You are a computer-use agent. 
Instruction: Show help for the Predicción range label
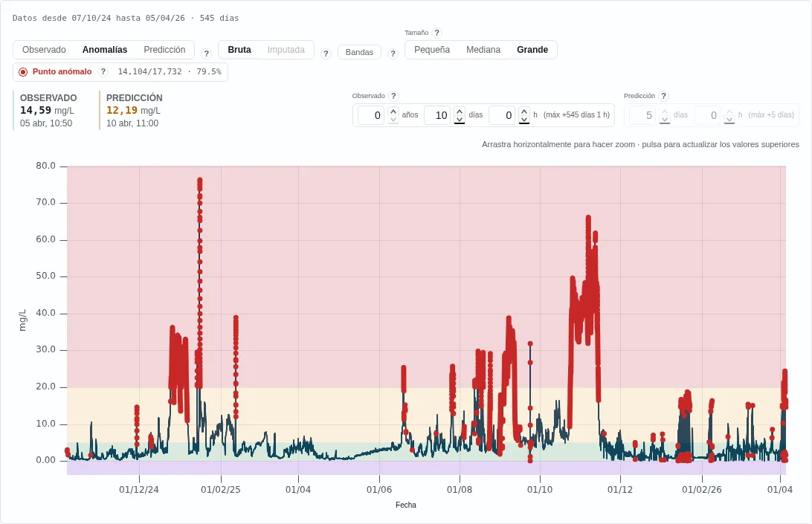(663, 96)
